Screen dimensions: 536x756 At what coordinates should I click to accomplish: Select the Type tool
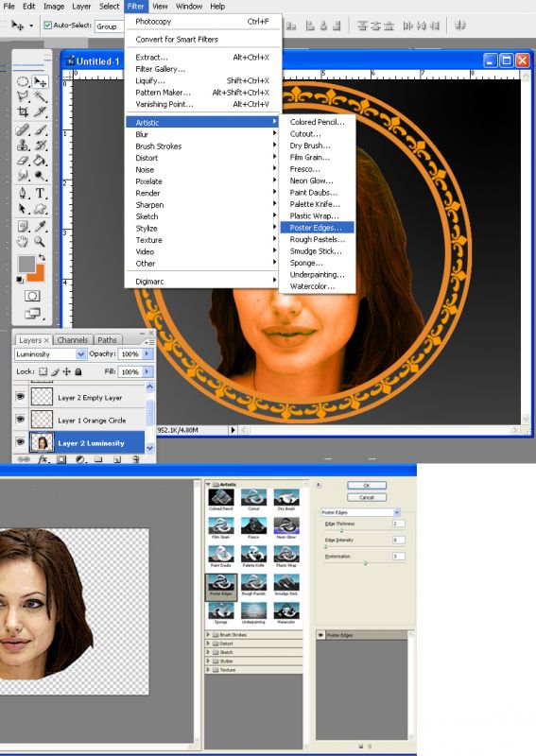40,194
